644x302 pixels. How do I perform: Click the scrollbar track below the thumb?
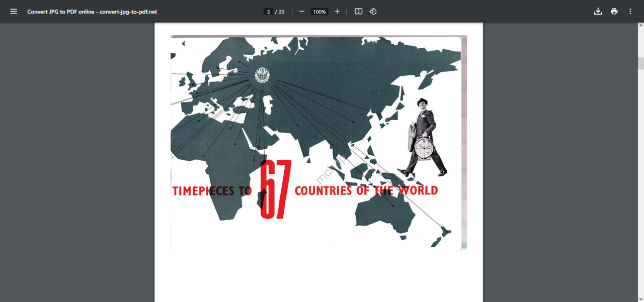640,201
